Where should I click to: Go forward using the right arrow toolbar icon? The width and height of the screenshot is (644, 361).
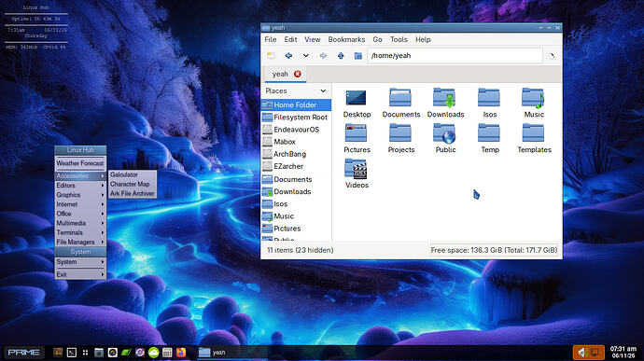pyautogui.click(x=323, y=55)
